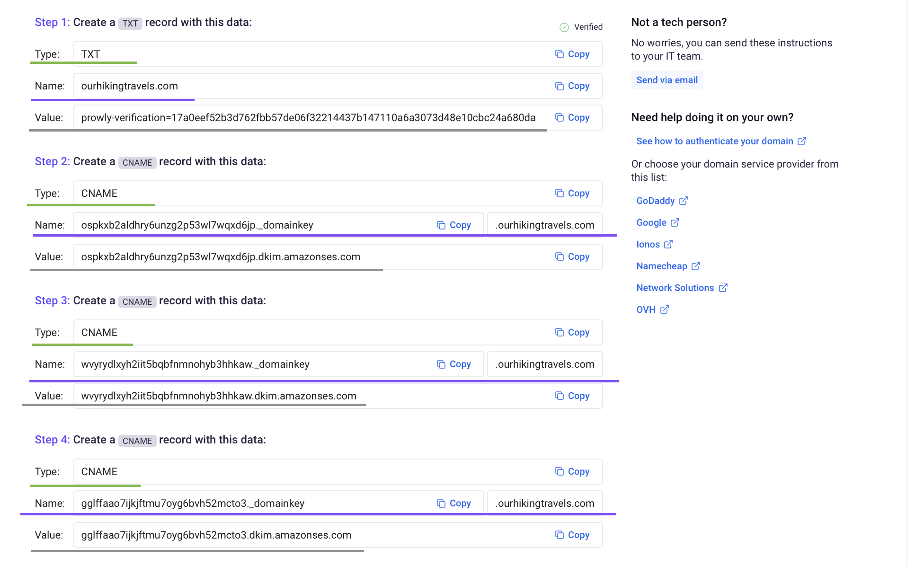Copy the gglffaao7ijkj _domainkey name in Step 4

click(x=453, y=503)
